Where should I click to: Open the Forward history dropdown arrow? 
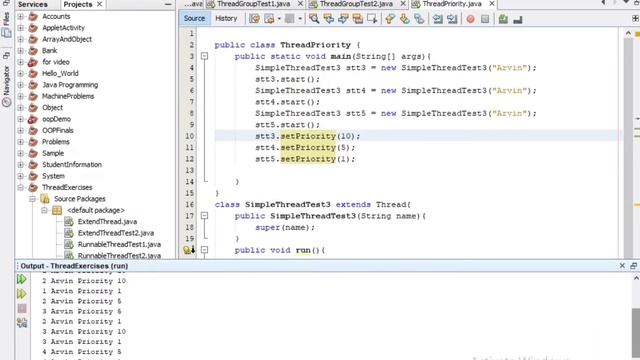300,19
